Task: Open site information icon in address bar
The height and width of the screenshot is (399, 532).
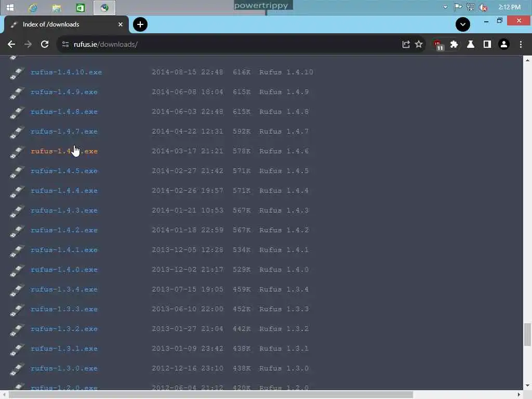Action: click(65, 45)
